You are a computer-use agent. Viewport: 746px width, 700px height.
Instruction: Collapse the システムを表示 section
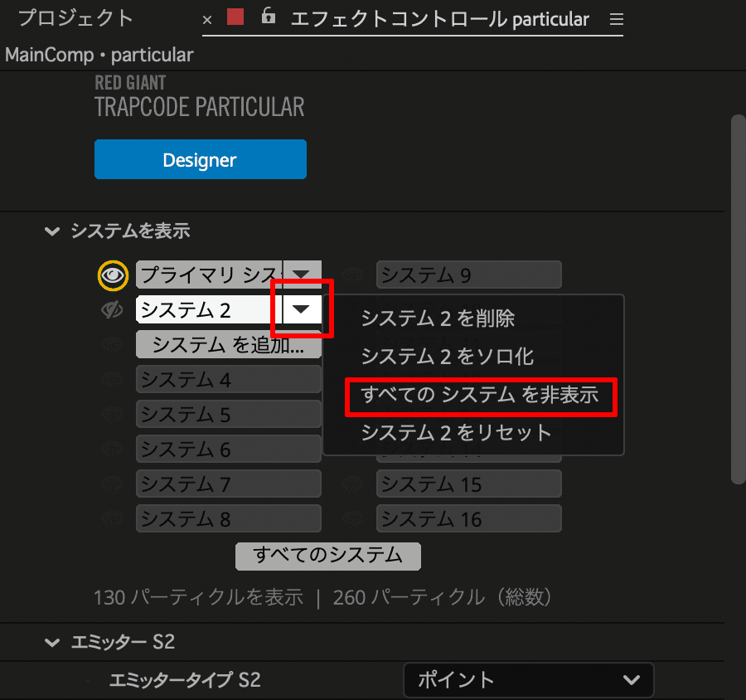(51, 231)
